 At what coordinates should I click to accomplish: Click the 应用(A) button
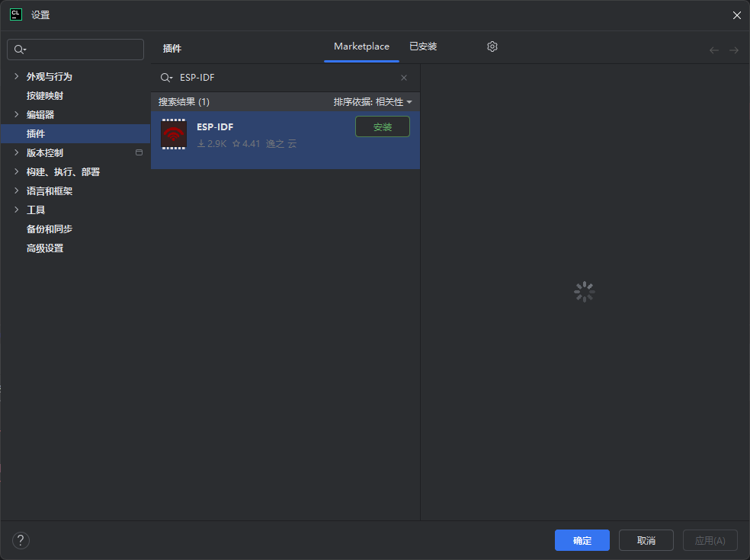point(710,540)
